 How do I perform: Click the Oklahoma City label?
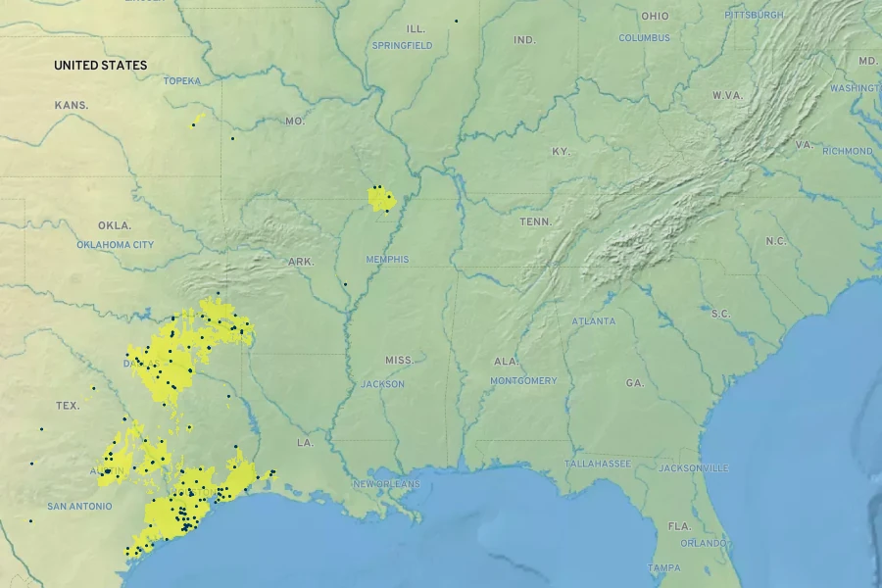115,244
